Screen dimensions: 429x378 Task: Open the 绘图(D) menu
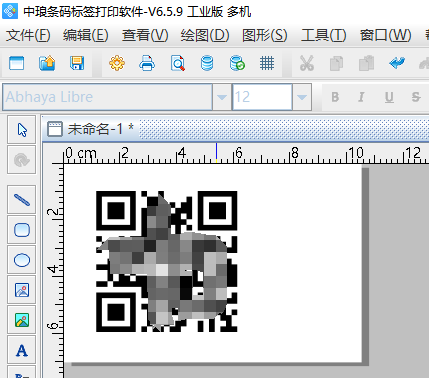click(x=205, y=35)
